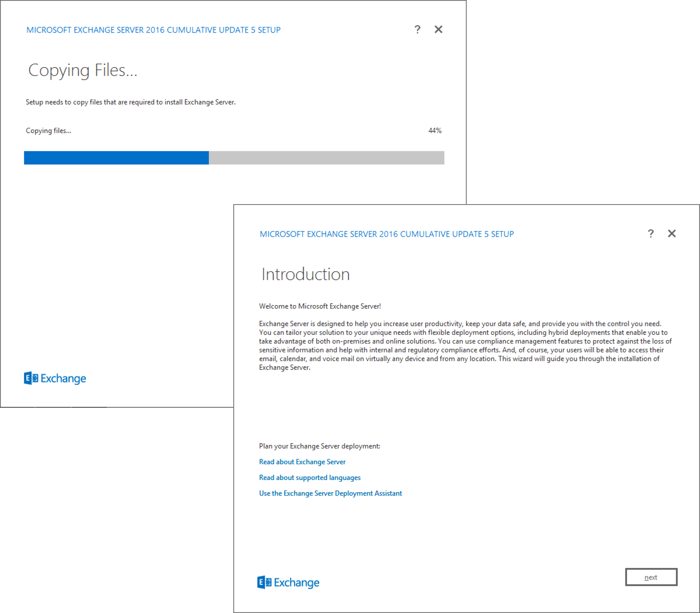Click the 'Copying files...' status label
Image resolution: width=700 pixels, height=613 pixels.
(48, 131)
